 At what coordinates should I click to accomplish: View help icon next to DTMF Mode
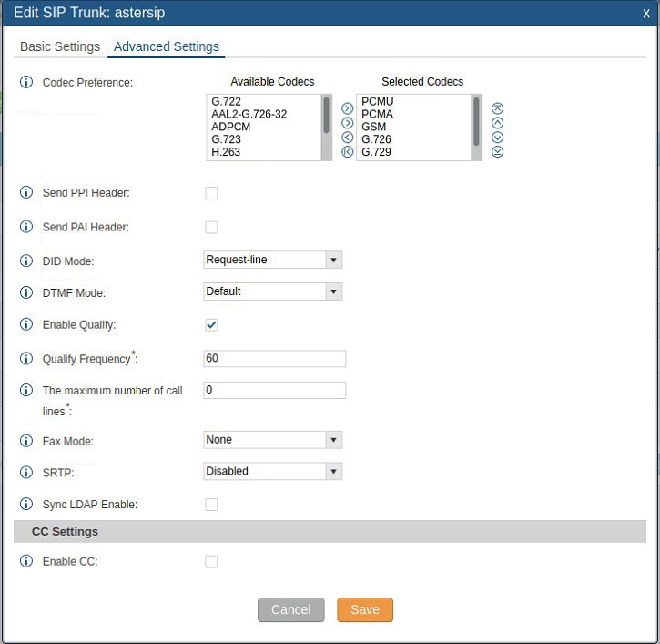coord(26,292)
